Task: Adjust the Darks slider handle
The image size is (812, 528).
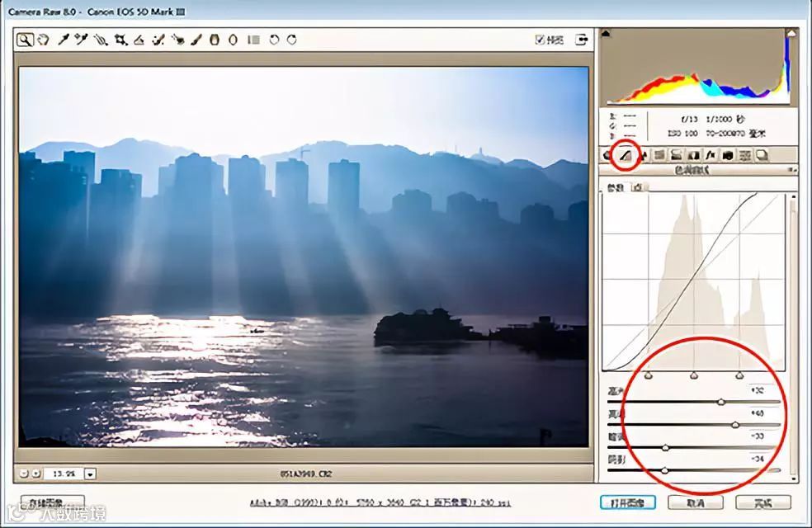Action: pyautogui.click(x=665, y=447)
